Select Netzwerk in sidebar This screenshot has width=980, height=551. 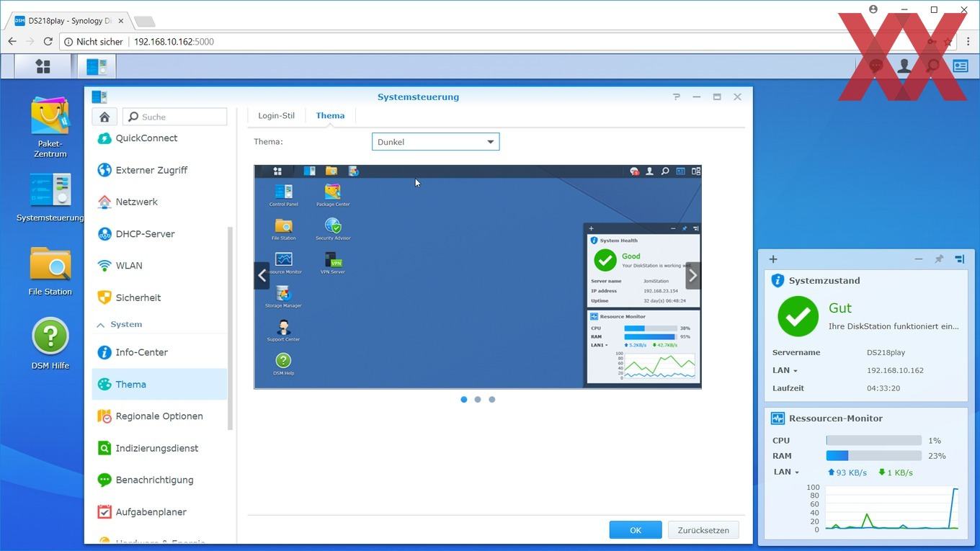[x=159, y=202]
